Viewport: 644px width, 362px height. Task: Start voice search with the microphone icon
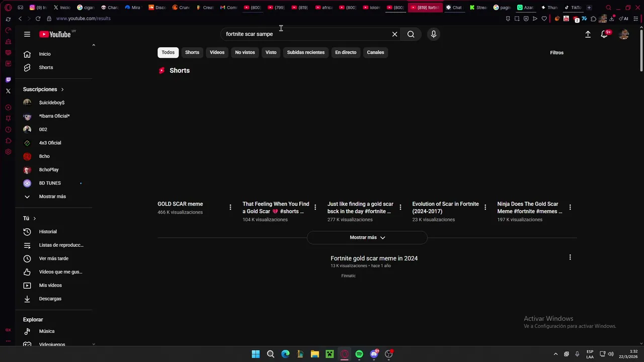(434, 34)
